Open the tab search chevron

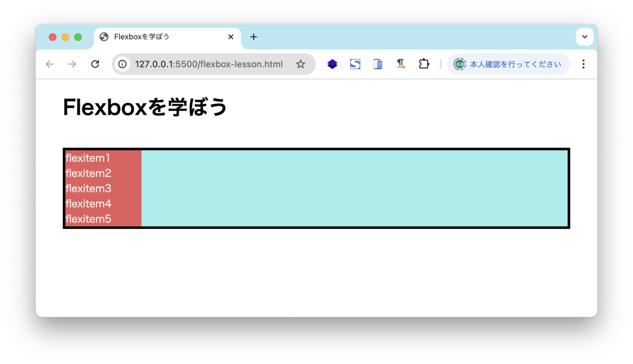coord(585,37)
